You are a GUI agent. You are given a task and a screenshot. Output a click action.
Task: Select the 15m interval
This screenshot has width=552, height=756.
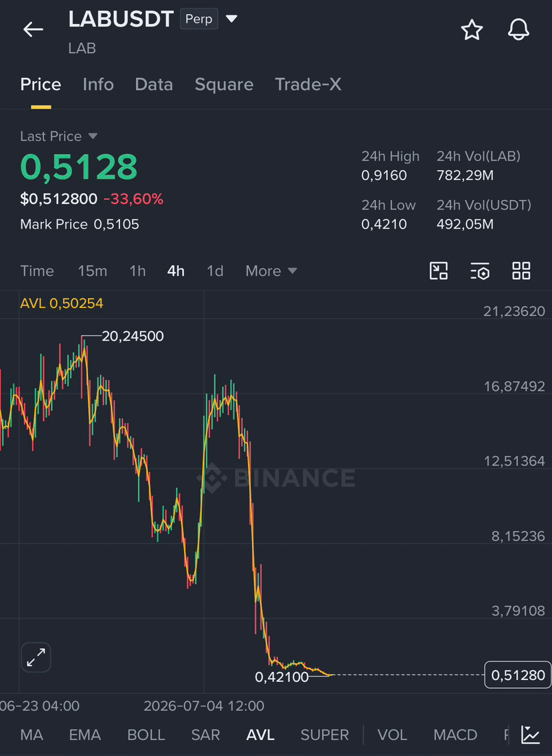tap(93, 271)
